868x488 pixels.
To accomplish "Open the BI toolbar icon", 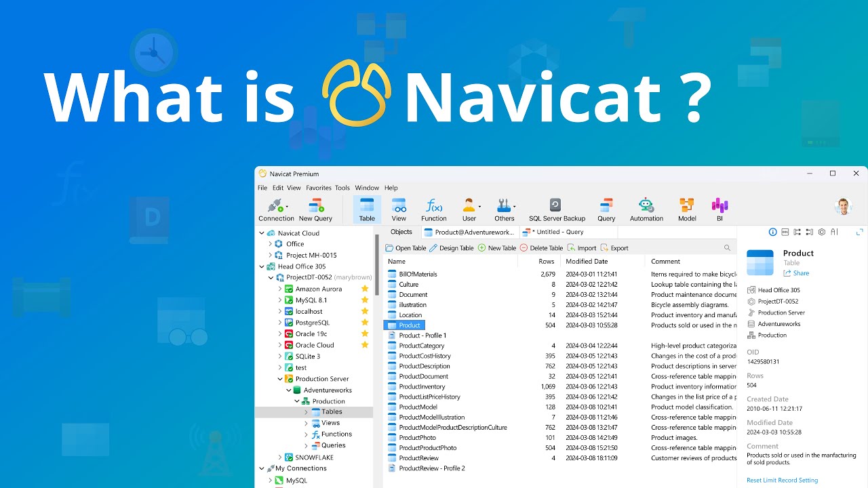I will click(719, 209).
